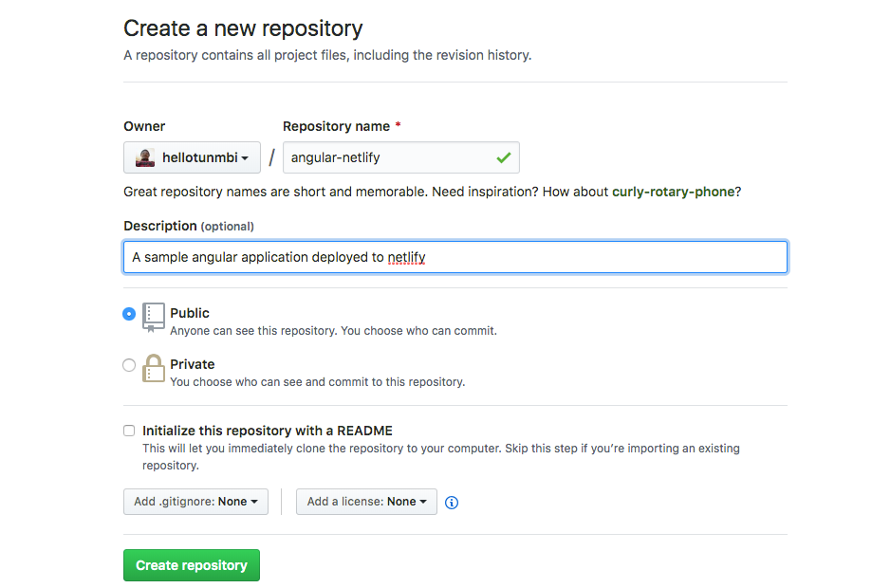
Task: Focus the Repository name input field
Action: coord(401,157)
